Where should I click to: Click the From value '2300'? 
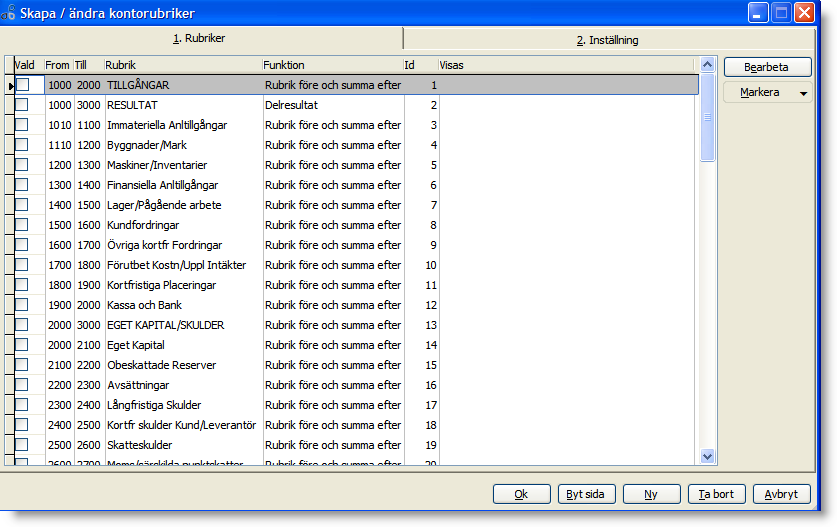point(59,405)
